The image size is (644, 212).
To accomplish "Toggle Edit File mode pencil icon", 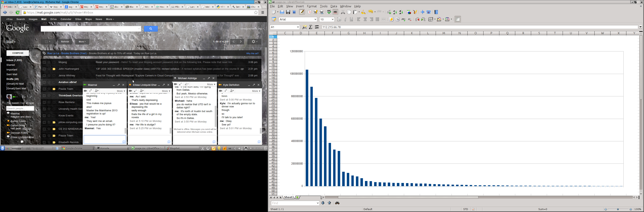I will pos(302,12).
